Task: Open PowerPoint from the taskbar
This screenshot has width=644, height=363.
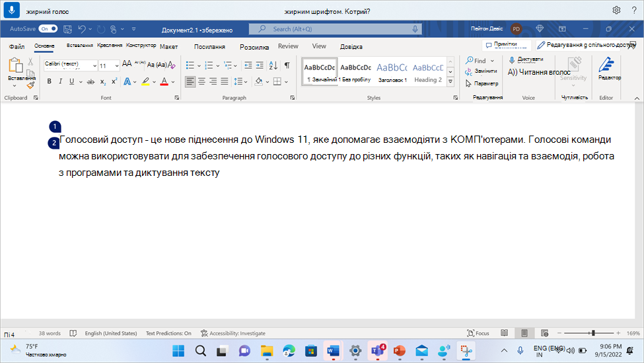Action: coord(399,351)
